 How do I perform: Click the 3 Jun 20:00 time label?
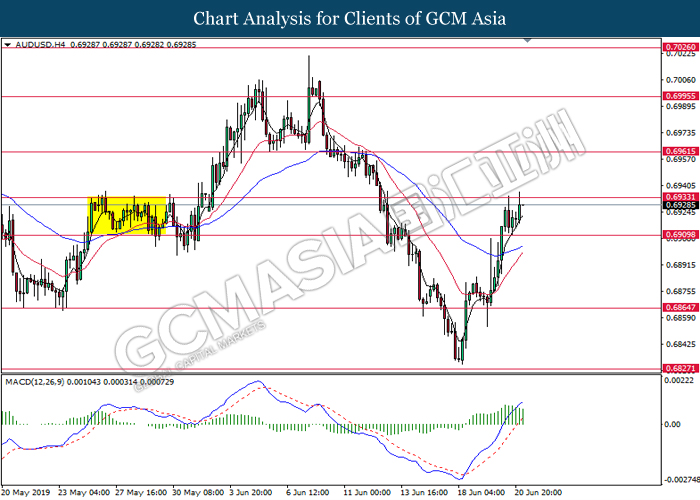pos(251,493)
